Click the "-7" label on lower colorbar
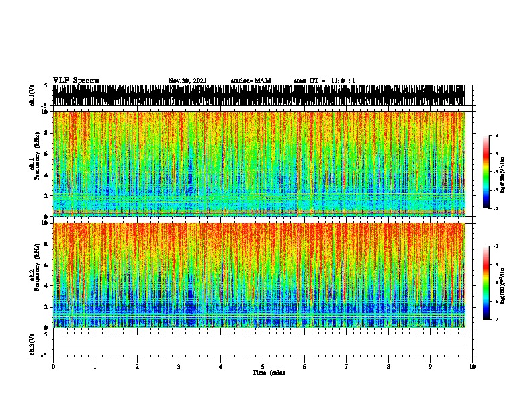 coord(496,319)
